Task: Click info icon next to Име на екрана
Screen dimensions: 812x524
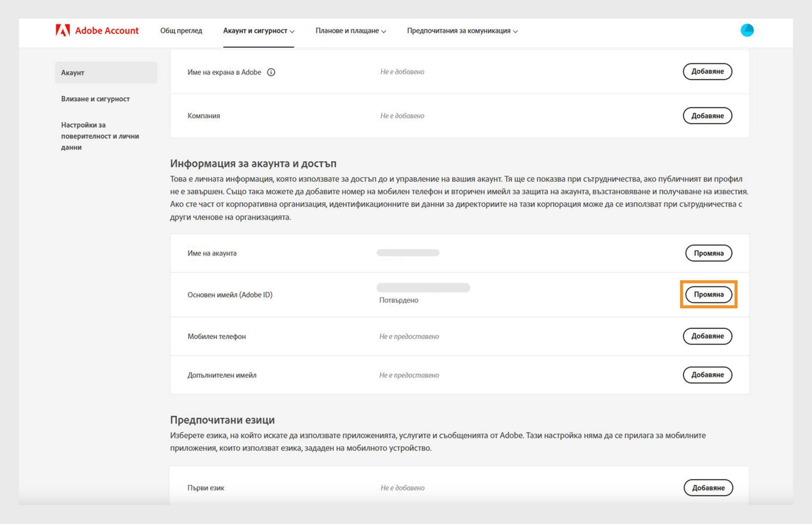Action: click(271, 72)
